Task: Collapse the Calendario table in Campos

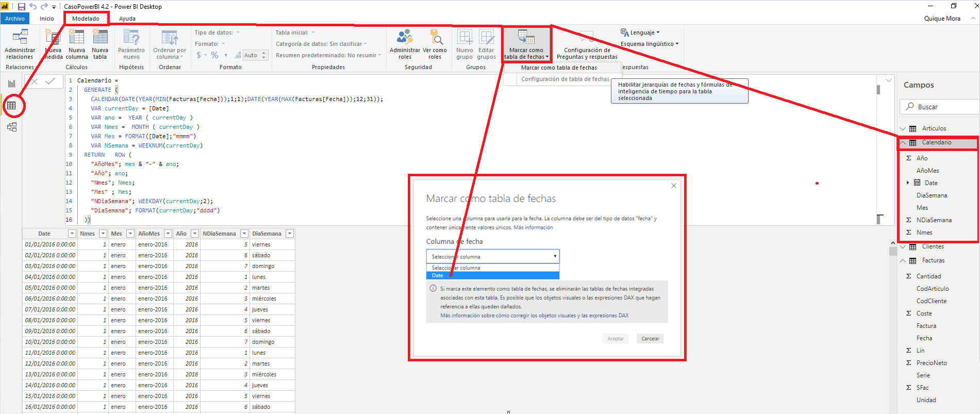Action: 903,142
